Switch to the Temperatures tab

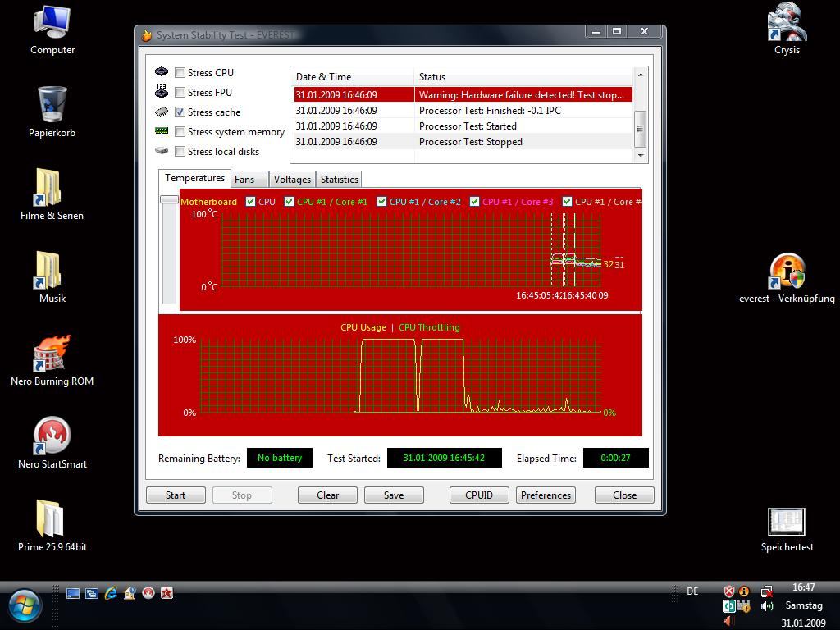click(194, 178)
